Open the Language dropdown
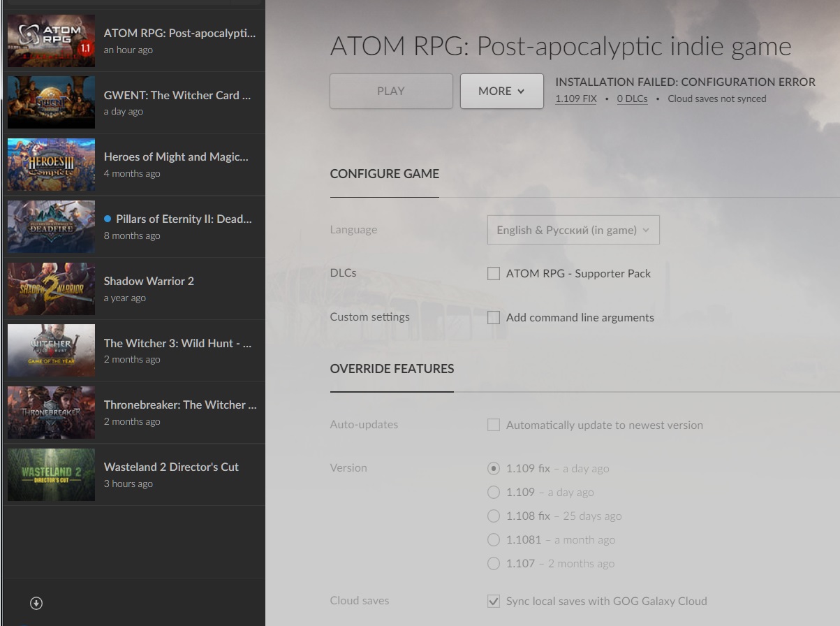The height and width of the screenshot is (626, 840). (573, 230)
